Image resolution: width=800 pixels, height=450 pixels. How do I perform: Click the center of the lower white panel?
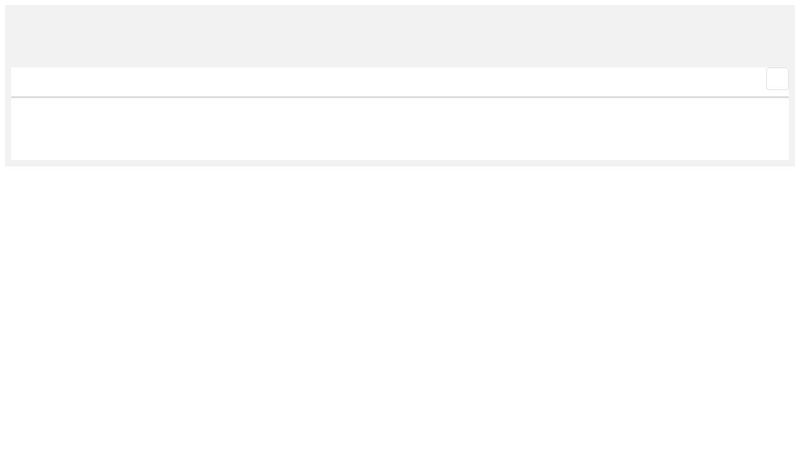[x=400, y=129]
